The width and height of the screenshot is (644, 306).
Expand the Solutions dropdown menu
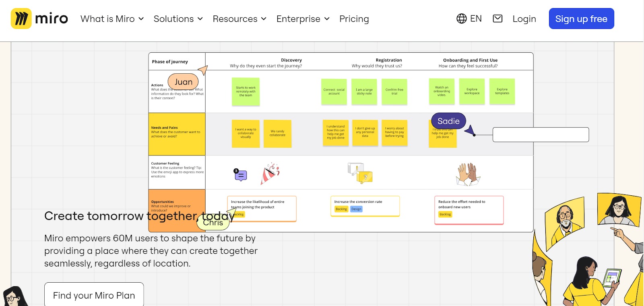click(x=178, y=19)
